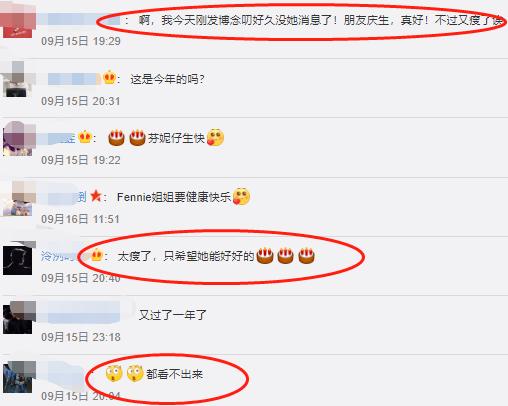This screenshot has height=406, width=508.
Task: Open avatar of the 09月15日 19:29 commenter
Action: [x=18, y=21]
